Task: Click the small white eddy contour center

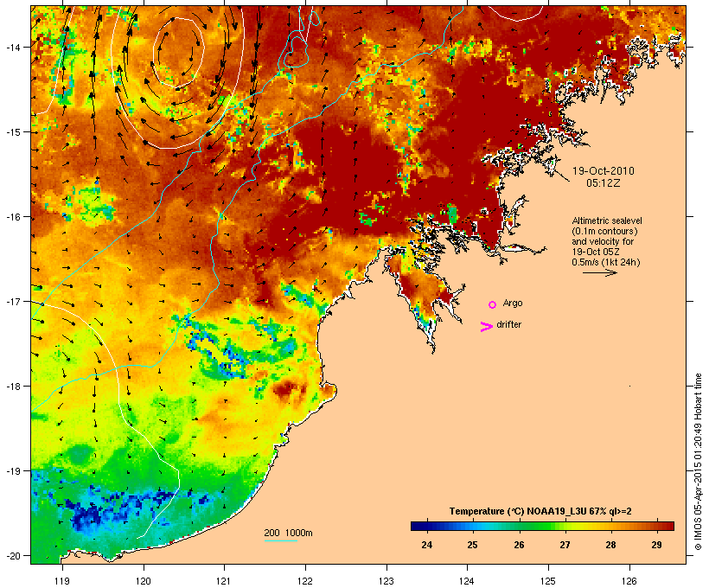Action: 179,52
